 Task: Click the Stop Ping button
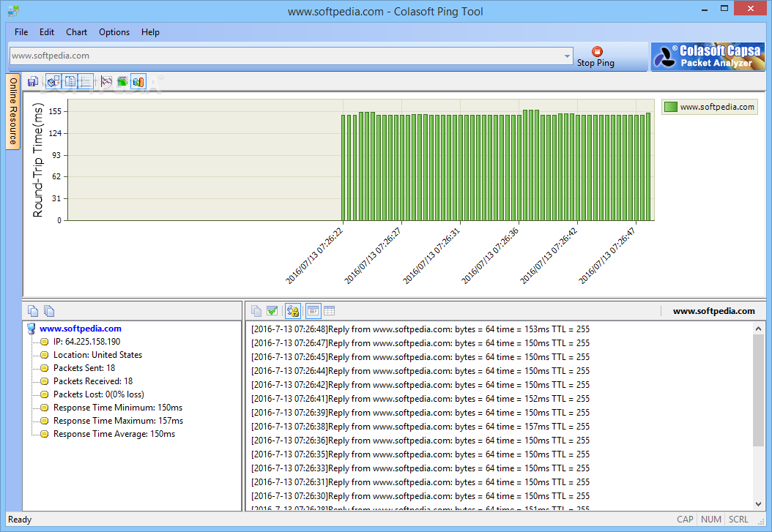coord(596,56)
